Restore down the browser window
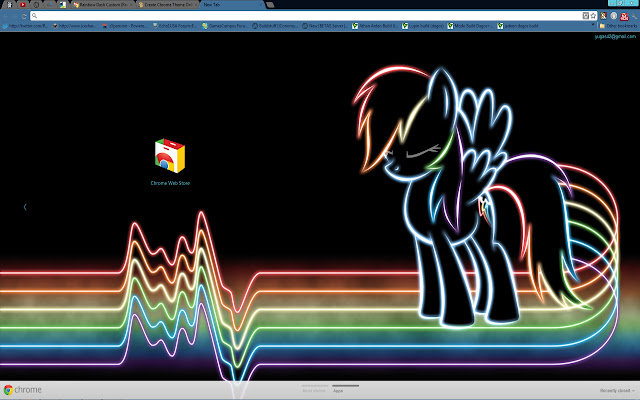640x400 pixels. [620, 3]
